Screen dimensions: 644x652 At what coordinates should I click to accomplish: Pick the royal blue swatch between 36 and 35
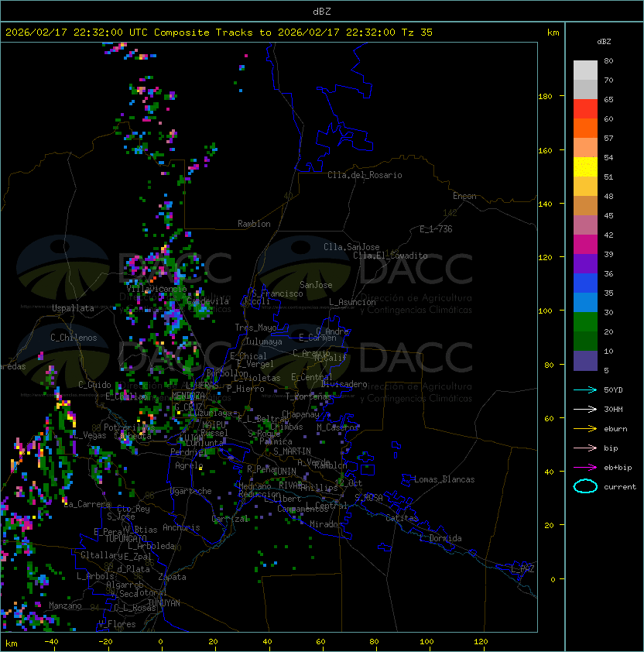[x=585, y=283]
